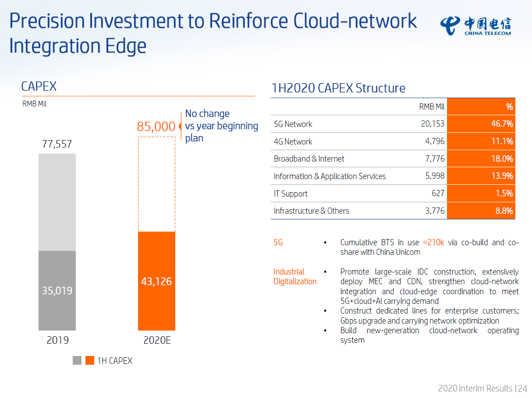The width and height of the screenshot is (532, 398).
Task: Select the orange 1H CAPEX legend swatch
Action: (90, 360)
